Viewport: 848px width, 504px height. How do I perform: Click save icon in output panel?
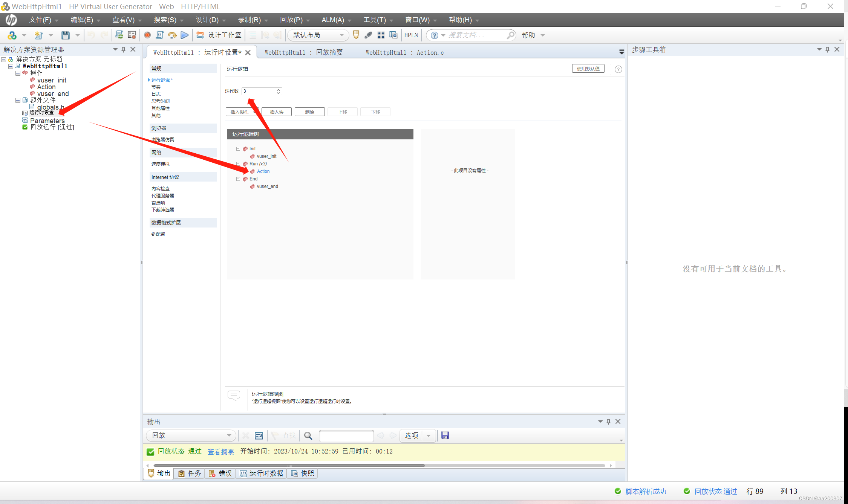(445, 435)
